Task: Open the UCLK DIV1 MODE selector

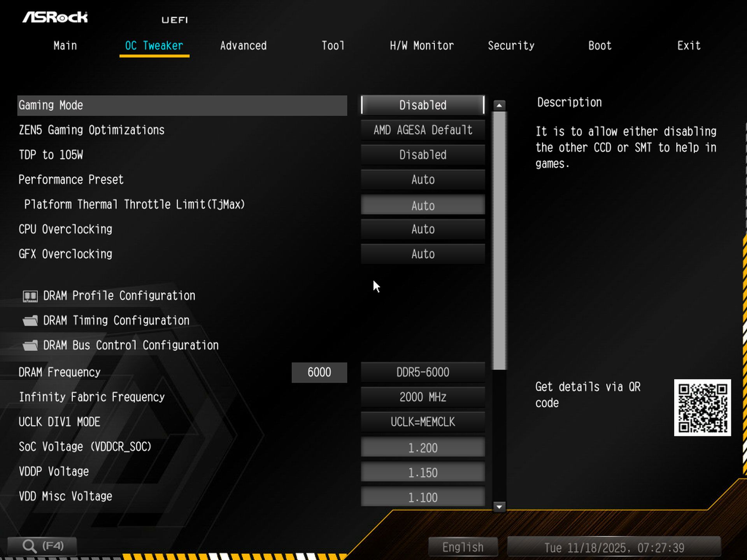Action: 423,422
